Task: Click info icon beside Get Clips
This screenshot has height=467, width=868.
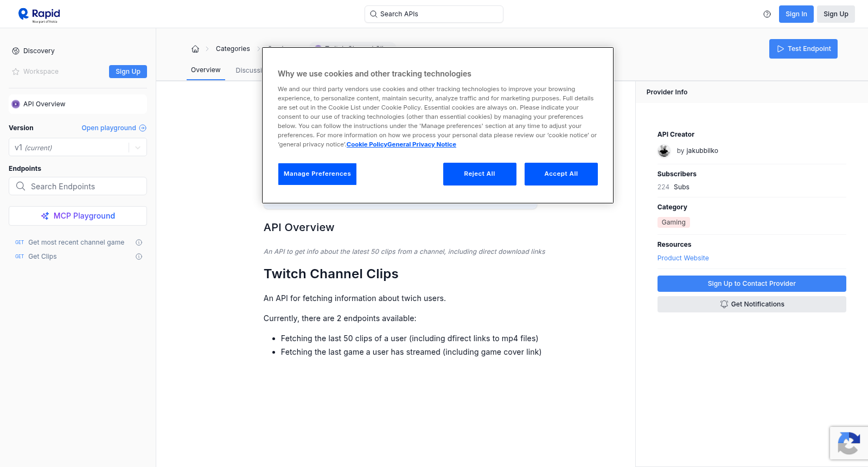Action: (x=139, y=257)
